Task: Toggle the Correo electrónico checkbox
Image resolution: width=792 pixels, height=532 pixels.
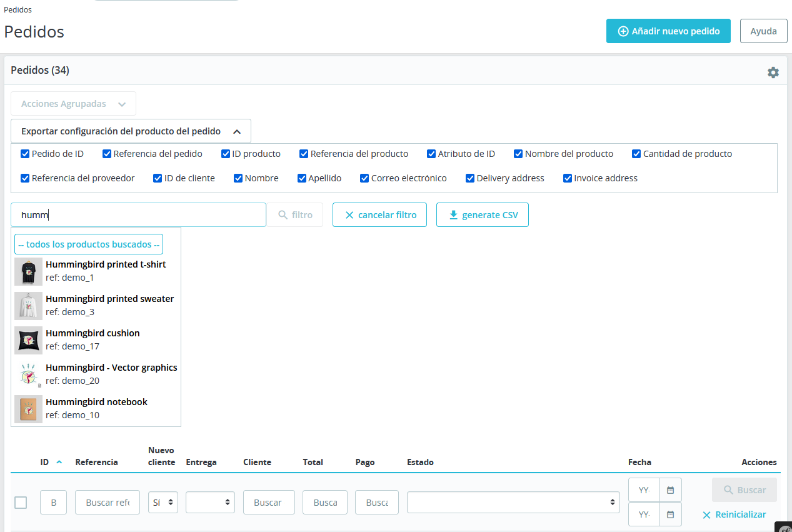Action: click(x=364, y=178)
